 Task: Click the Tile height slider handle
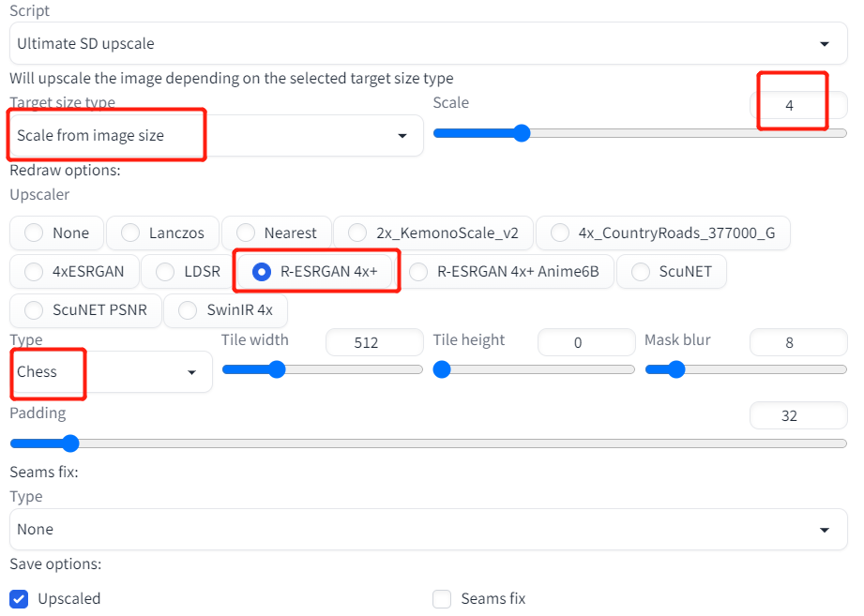coord(442,369)
